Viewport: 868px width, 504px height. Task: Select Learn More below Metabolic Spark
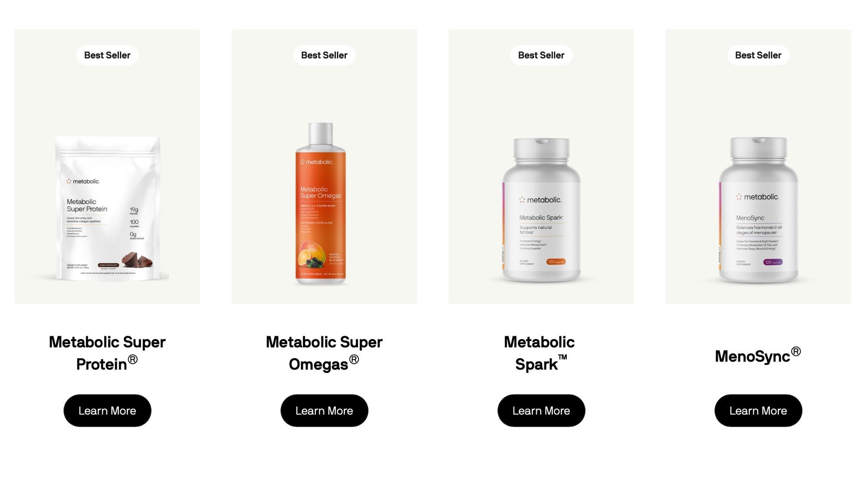click(x=541, y=410)
